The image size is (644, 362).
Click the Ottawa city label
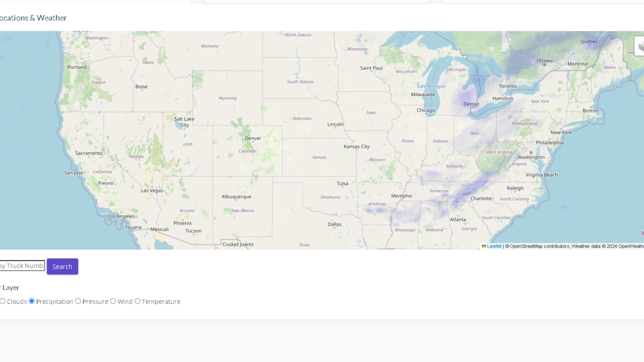pos(544,61)
